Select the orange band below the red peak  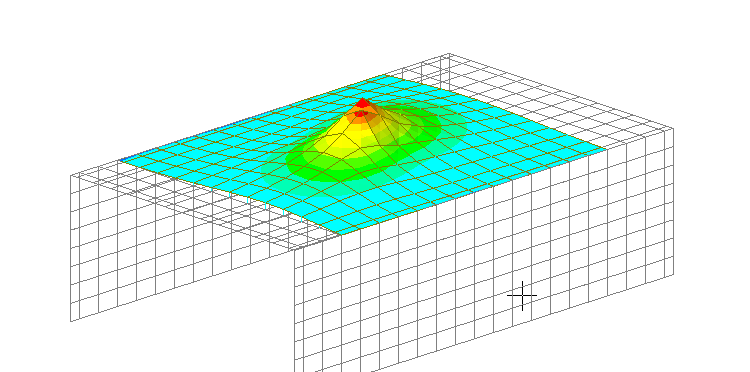(x=359, y=119)
